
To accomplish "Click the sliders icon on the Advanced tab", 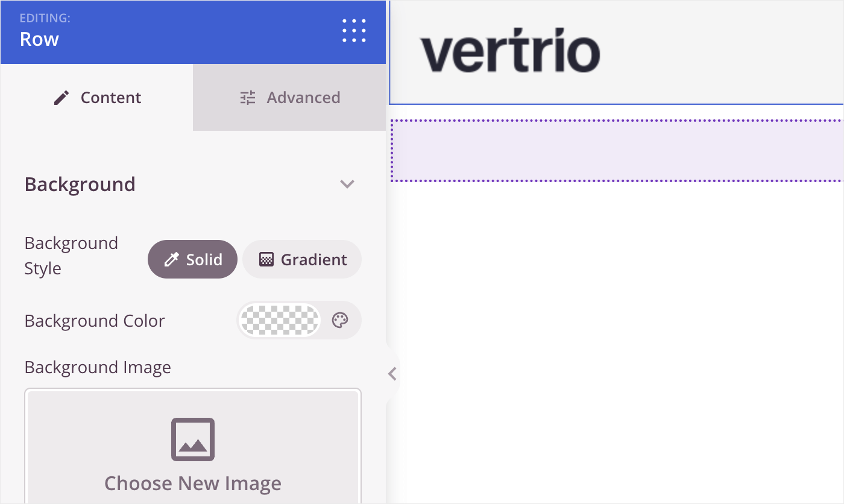I will pyautogui.click(x=248, y=98).
